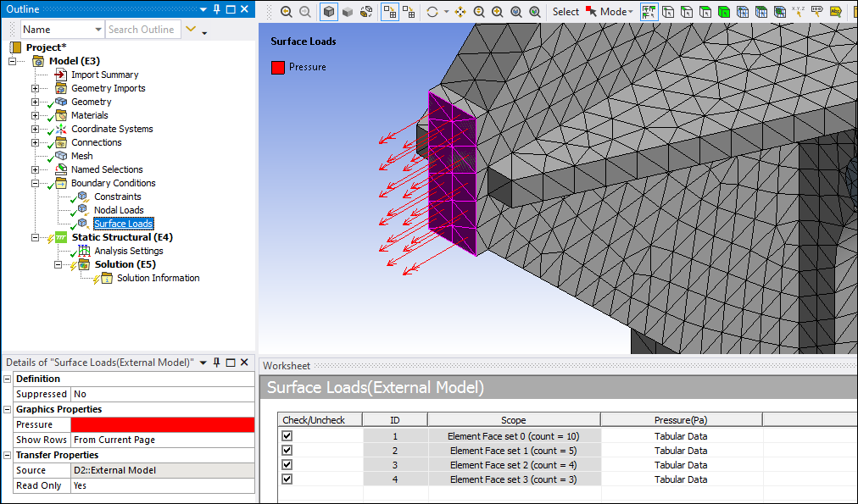Screen dimensions: 858x504
Task: Uncheck the Element Face set 2 row
Action: coord(287,465)
